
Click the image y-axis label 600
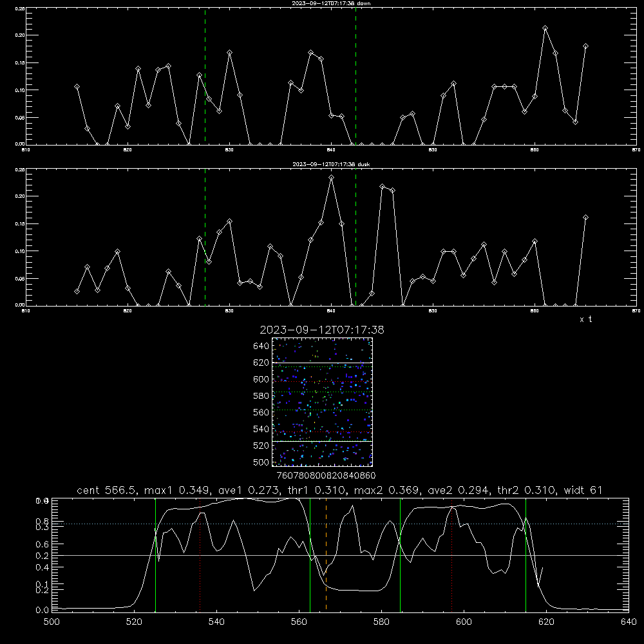(x=261, y=379)
